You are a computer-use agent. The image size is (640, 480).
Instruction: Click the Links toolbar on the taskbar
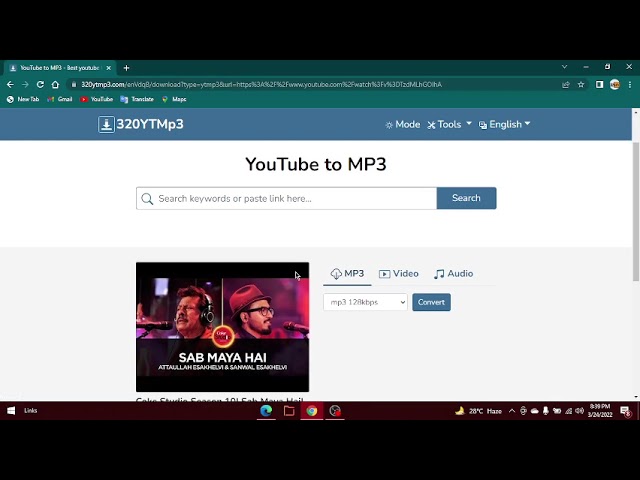pos(31,411)
